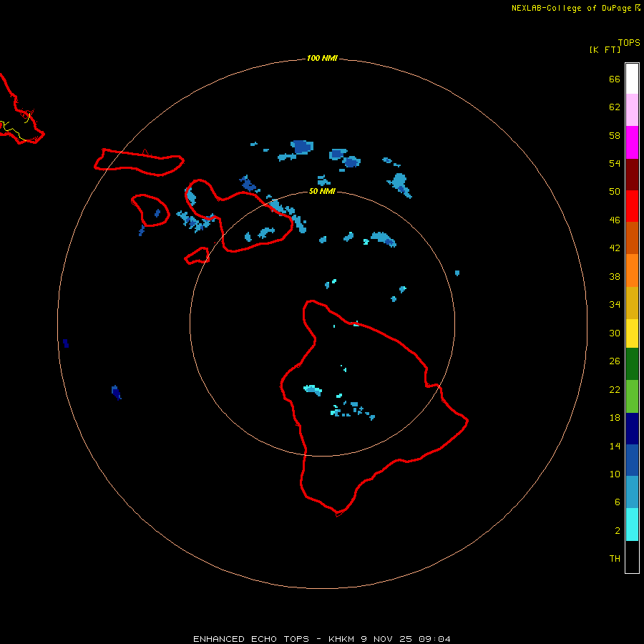Select the light pink legend swatch
The width and height of the screenshot is (644, 644).
(x=632, y=110)
